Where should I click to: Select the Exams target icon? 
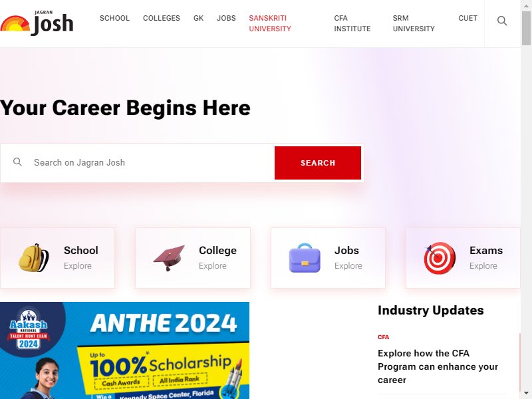(440, 258)
